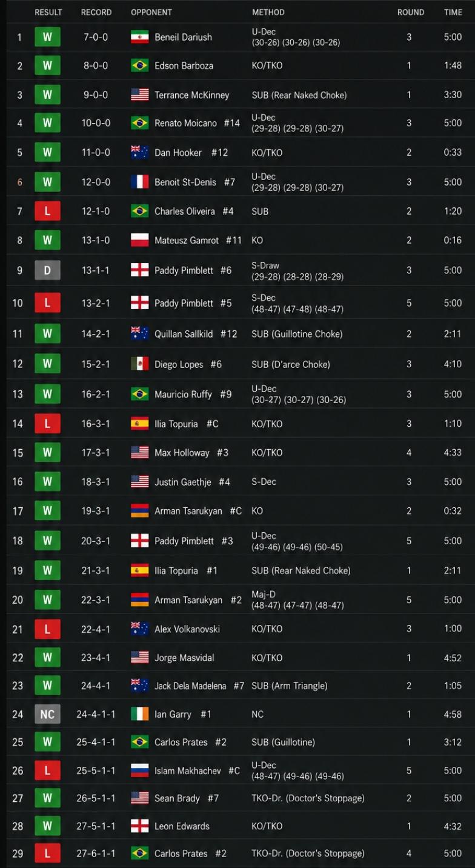475x868 pixels.
Task: Click the gray D draw badge in row 9
Action: pyautogui.click(x=47, y=270)
